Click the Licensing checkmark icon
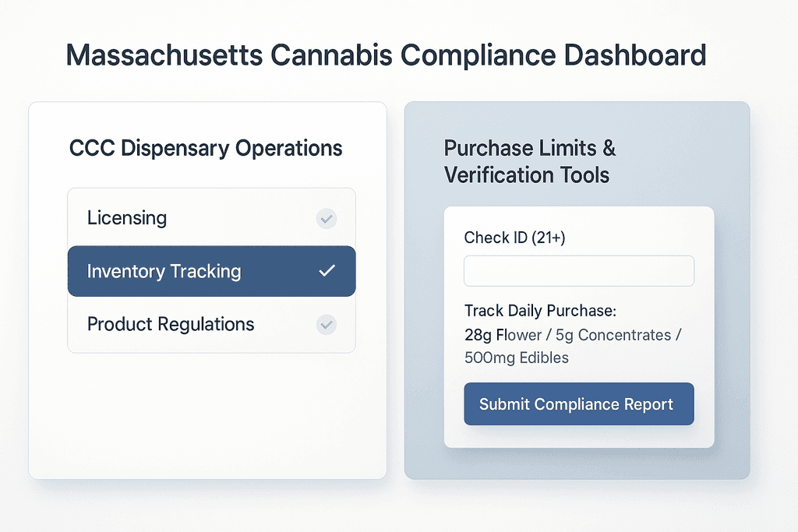 [x=327, y=219]
